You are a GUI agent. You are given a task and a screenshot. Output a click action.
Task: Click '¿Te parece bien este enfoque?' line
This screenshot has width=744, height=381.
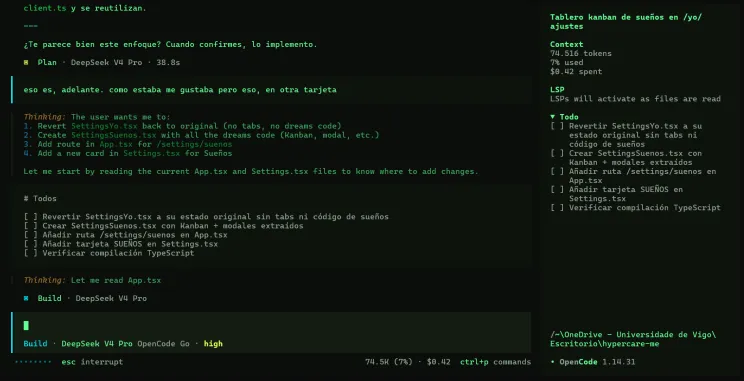point(170,44)
